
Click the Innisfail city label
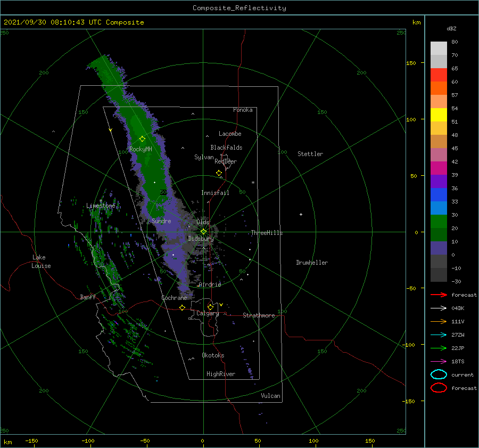[x=215, y=193]
